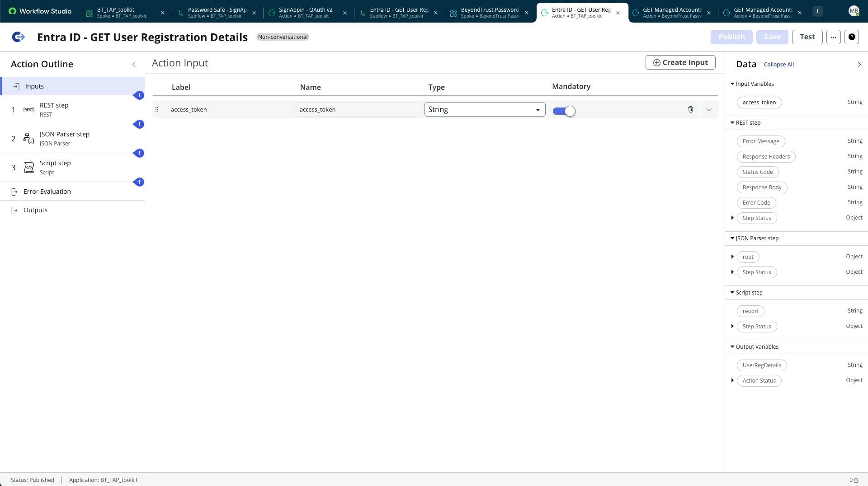Expand Step Status under REST step
The width and height of the screenshot is (868, 486).
pos(732,218)
